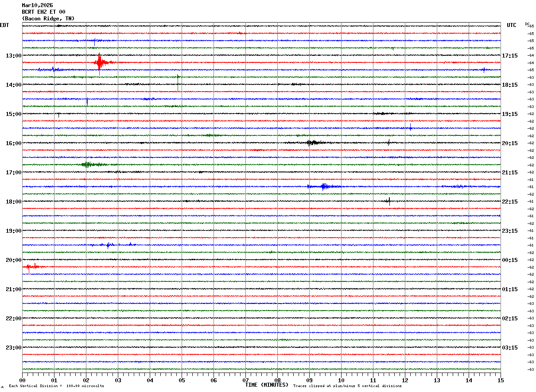Click the black seismic event on the 16:00 trace
Screen dimensions: 536x392
coord(312,142)
